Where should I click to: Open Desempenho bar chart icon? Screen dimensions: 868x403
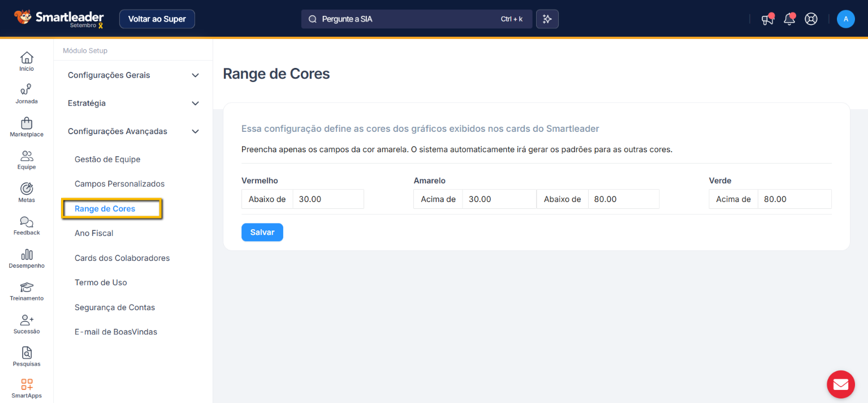(x=27, y=254)
